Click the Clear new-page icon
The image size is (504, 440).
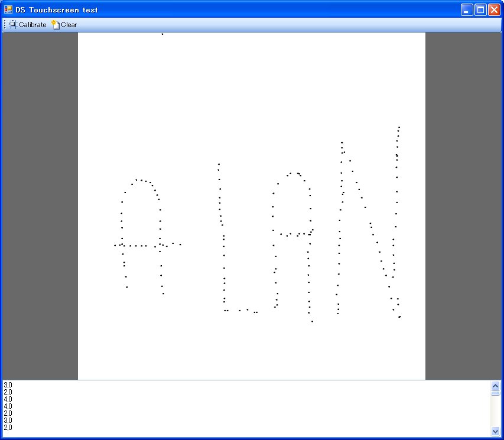56,25
